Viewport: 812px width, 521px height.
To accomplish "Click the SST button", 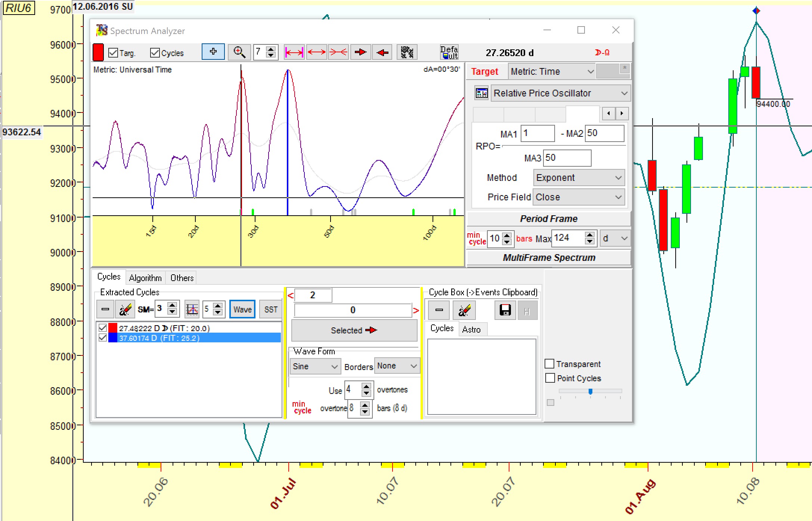I will point(271,309).
